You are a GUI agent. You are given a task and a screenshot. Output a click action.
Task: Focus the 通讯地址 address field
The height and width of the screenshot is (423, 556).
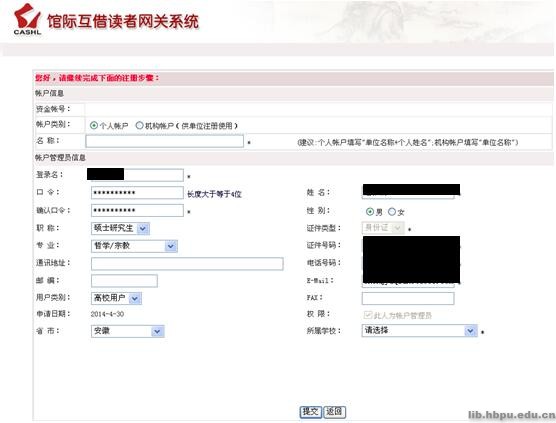click(187, 264)
